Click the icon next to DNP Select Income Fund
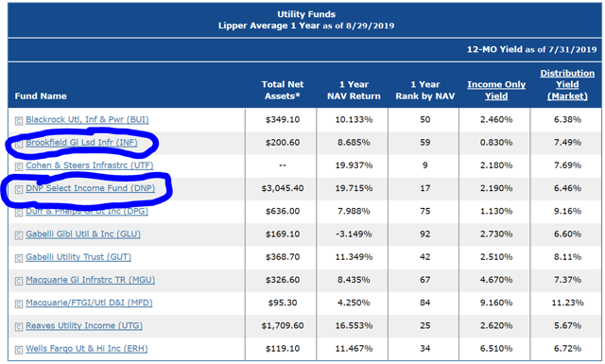 19,189
